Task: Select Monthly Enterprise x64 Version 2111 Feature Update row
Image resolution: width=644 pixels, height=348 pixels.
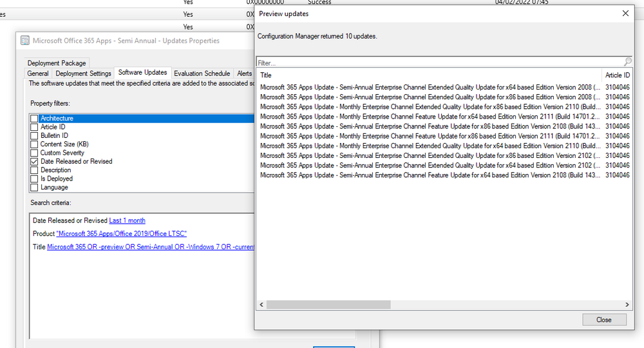Action: tap(445, 117)
